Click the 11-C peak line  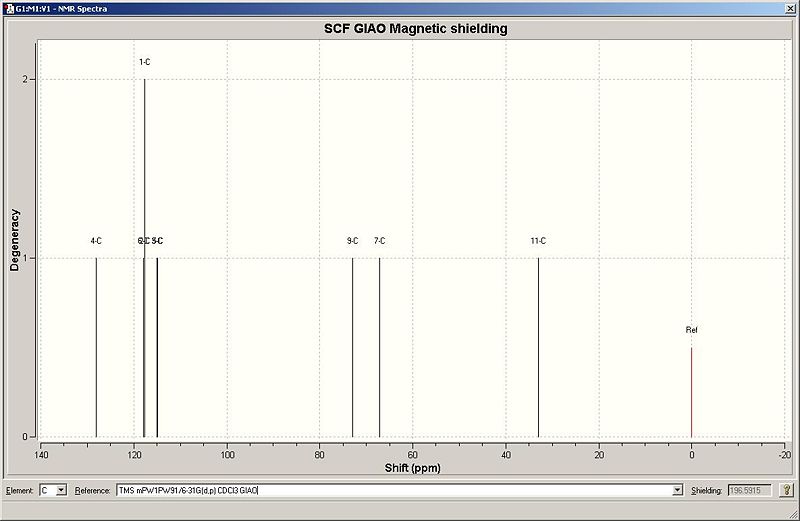(x=538, y=347)
